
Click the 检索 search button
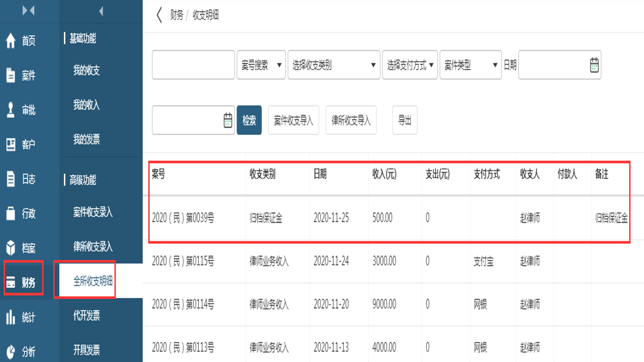tap(249, 120)
